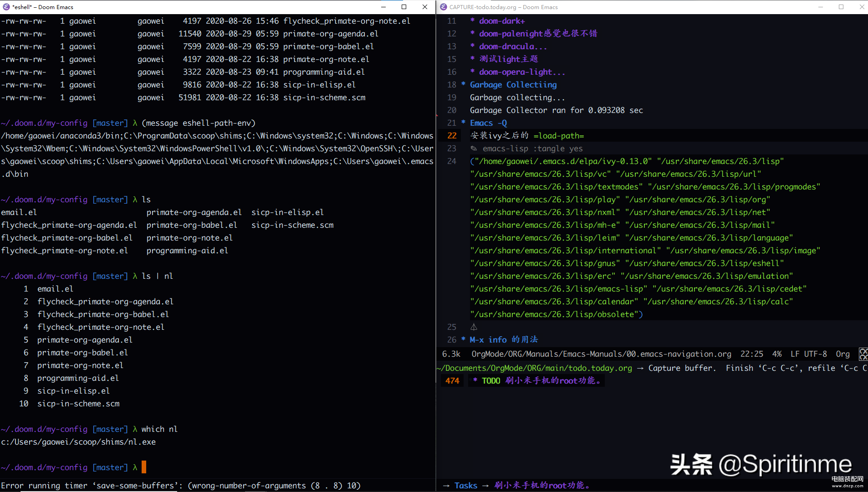Expand the 'M-x info 的用法' heading
Image resolution: width=868 pixels, height=492 pixels.
[504, 340]
